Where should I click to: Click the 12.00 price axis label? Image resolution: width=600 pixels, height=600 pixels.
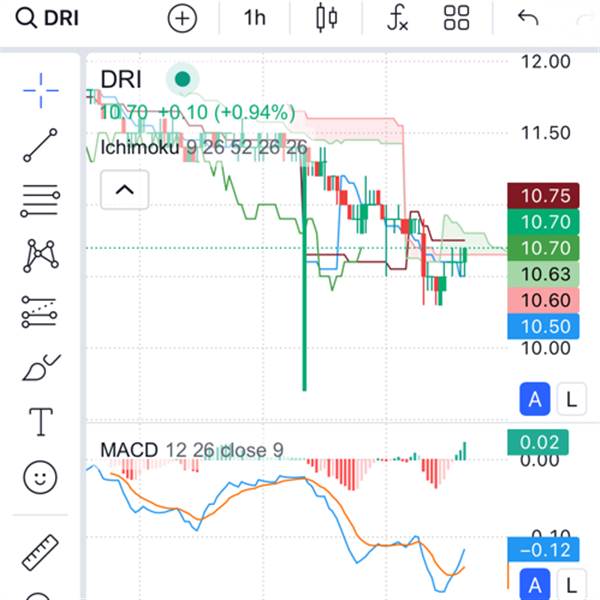pyautogui.click(x=546, y=62)
